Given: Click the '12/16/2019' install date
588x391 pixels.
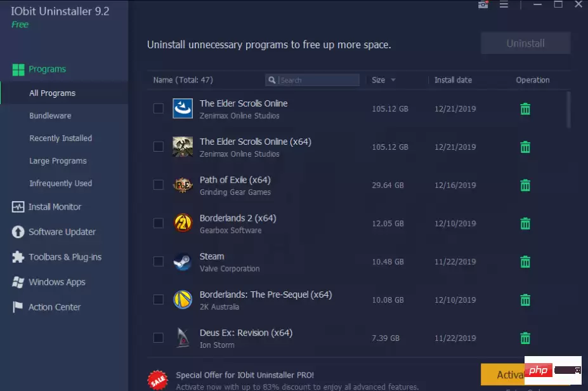Looking at the screenshot, I should pyautogui.click(x=455, y=185).
